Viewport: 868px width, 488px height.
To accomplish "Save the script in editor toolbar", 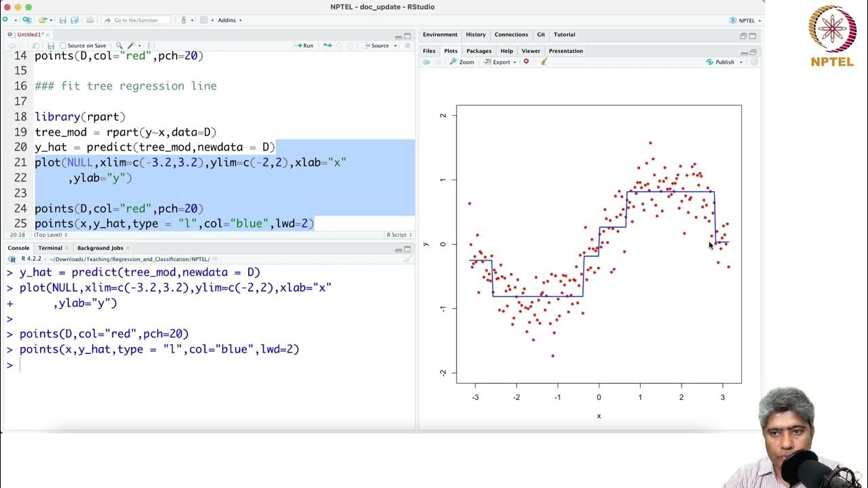I will (51, 45).
